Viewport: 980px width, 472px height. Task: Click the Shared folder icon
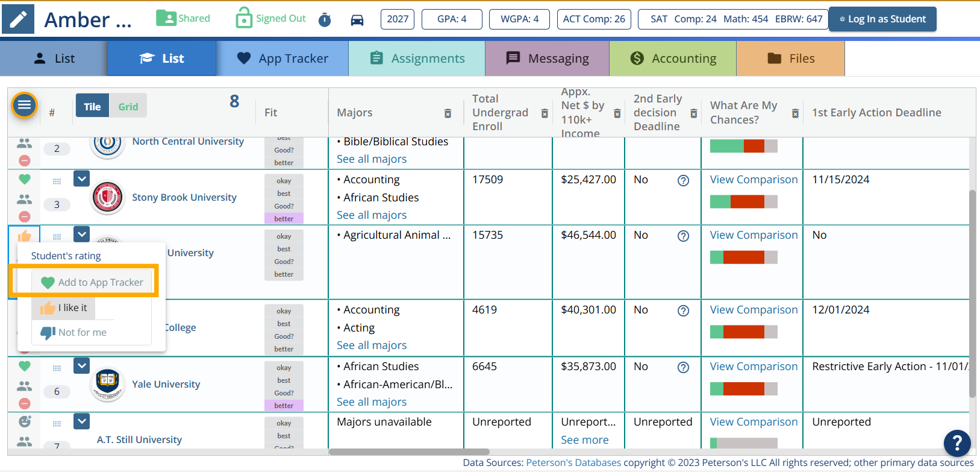(166, 18)
